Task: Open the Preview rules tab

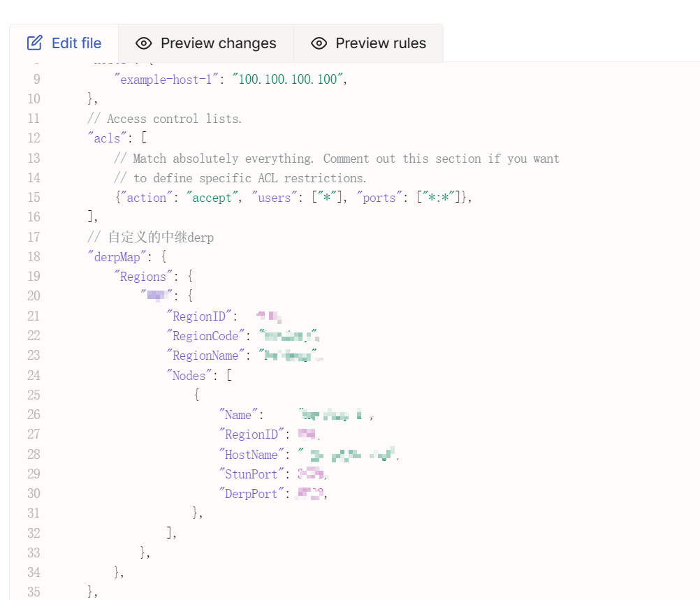Action: click(x=380, y=43)
